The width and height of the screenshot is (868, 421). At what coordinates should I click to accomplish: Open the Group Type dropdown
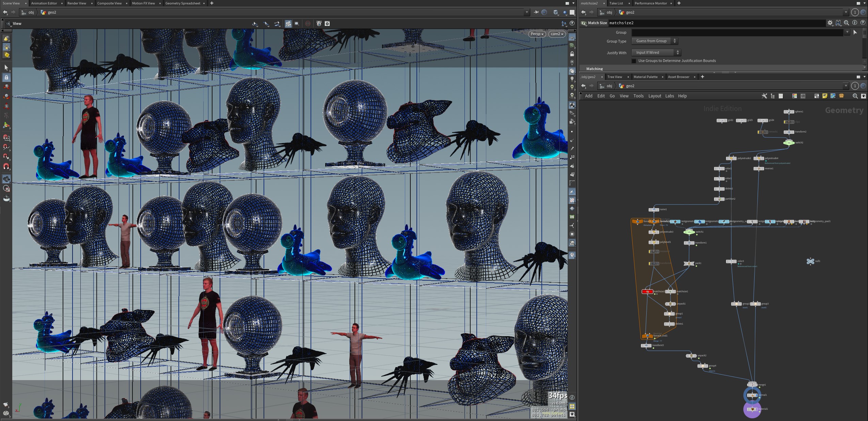click(654, 41)
